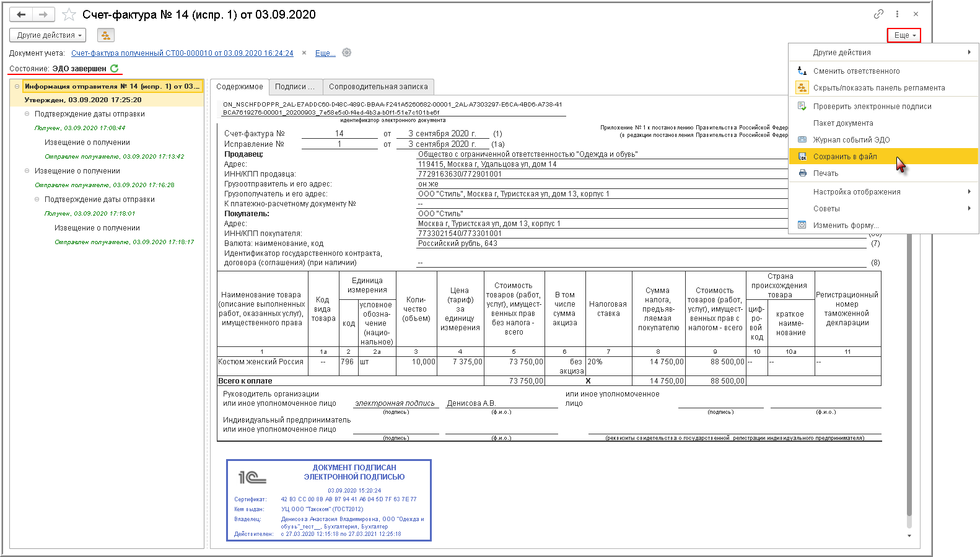Click the buyer ИНН/КПП 7733021540/773301001

tap(460, 234)
